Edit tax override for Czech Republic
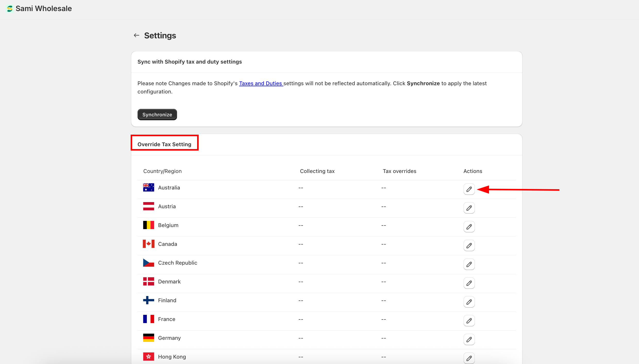The width and height of the screenshot is (639, 364). tap(469, 264)
